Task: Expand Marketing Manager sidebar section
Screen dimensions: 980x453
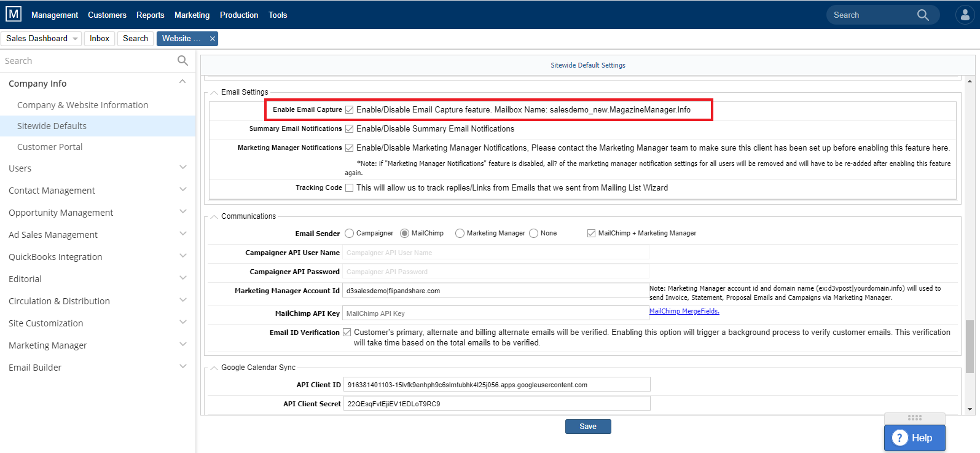Action: (x=182, y=344)
